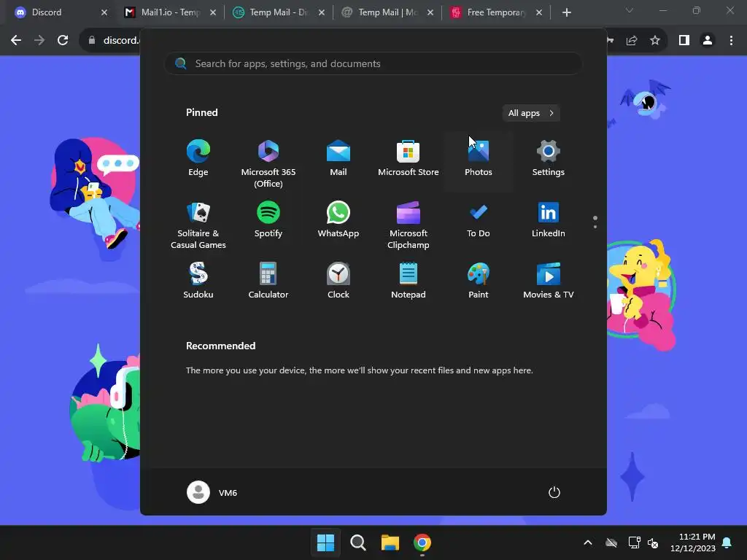Open the Mail app
The height and width of the screenshot is (560, 747).
pyautogui.click(x=338, y=158)
